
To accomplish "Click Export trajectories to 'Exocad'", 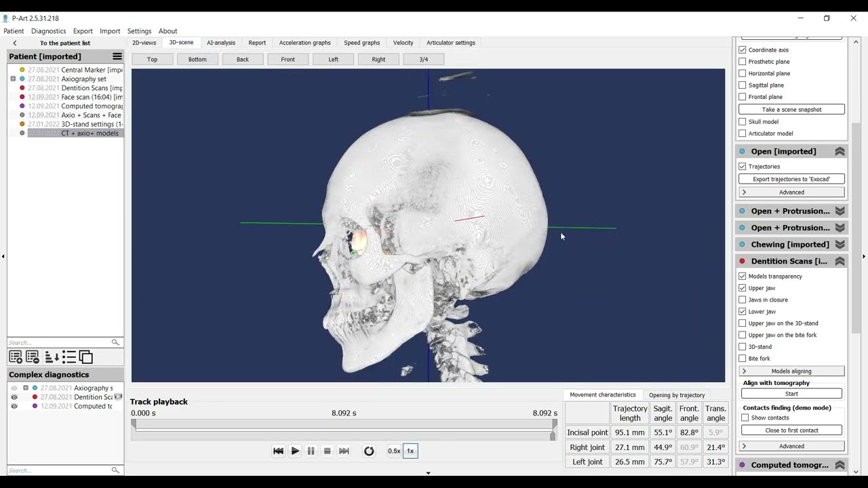I will (791, 179).
